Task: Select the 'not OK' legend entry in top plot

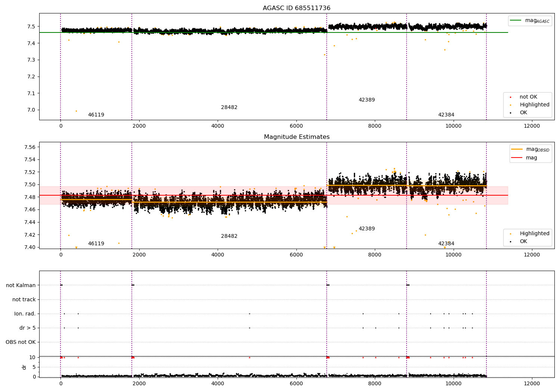Action: (x=528, y=97)
